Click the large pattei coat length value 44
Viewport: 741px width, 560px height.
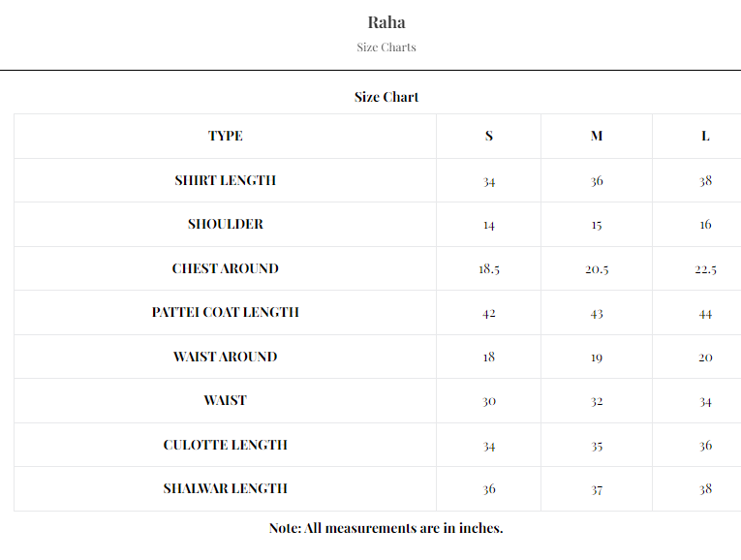tap(705, 313)
